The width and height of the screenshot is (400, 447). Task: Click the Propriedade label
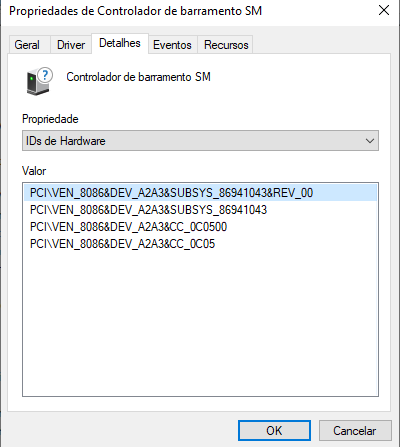pyautogui.click(x=50, y=119)
